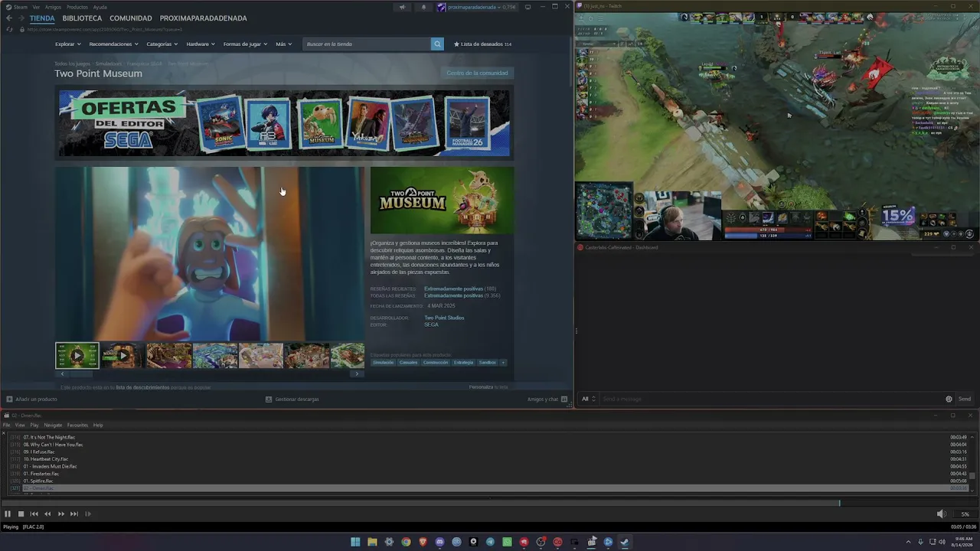
Task: Click Centro de la comunidad button
Action: 477,73
